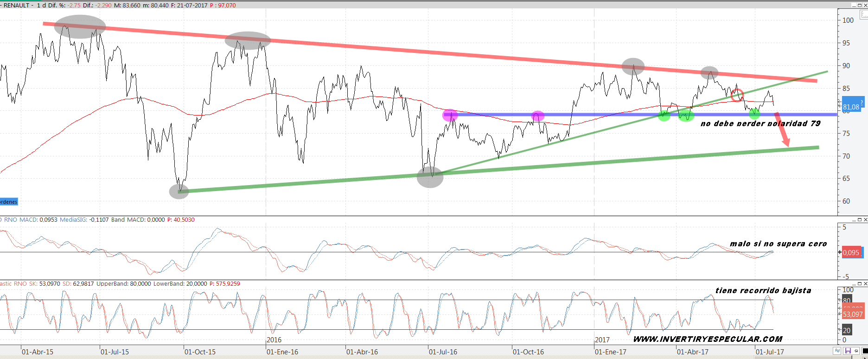Click the purple floppy disk save icon
Image resolution: width=868 pixels, height=359 pixels.
(848, 351)
